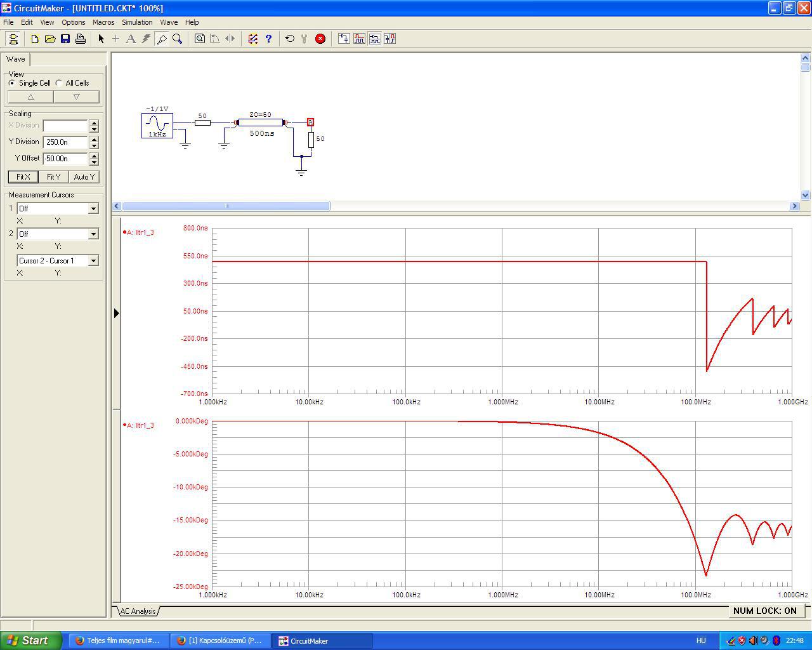Screen dimensions: 812x650
Task: Open Measurement Cursor 1 dropdown
Action: pyautogui.click(x=57, y=208)
